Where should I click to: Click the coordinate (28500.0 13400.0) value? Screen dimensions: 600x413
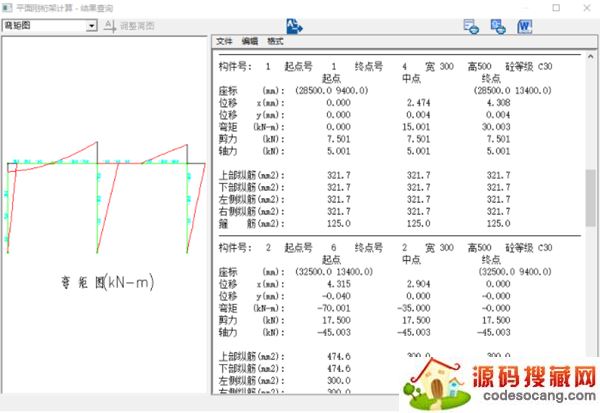pos(512,91)
